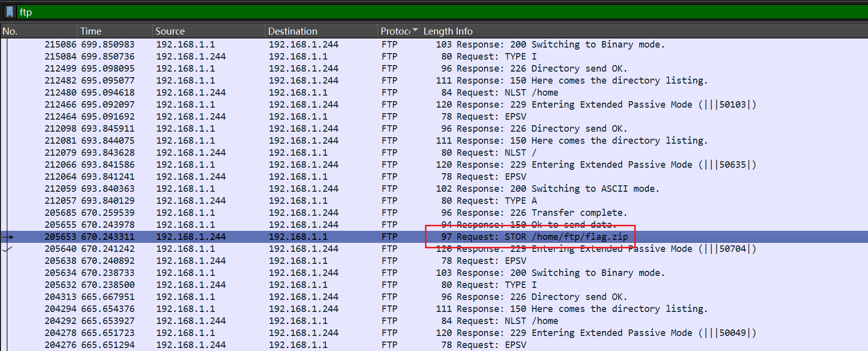Viewport: 868px width, 351px height.
Task: Select packet 204292 NLST /home request
Action: tap(507, 321)
